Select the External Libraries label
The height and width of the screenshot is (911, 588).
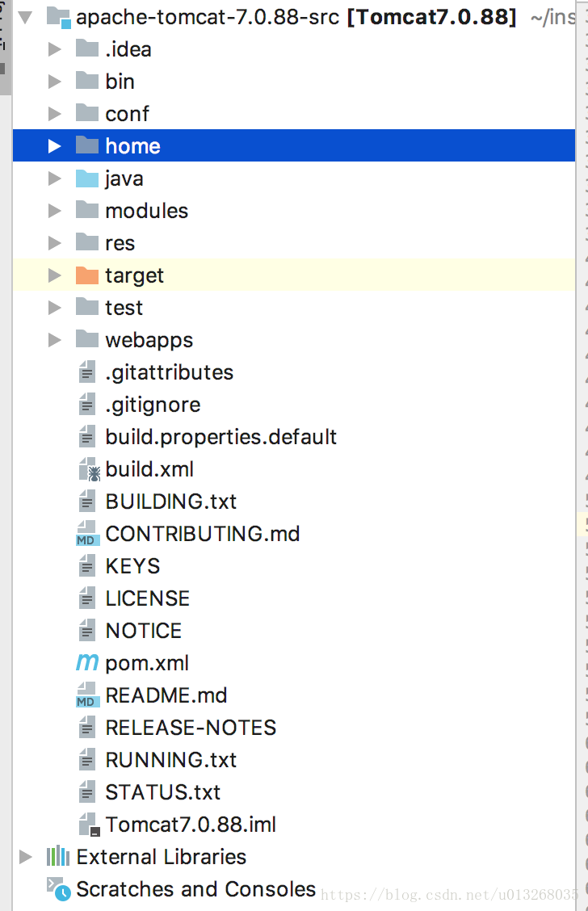pyautogui.click(x=161, y=857)
